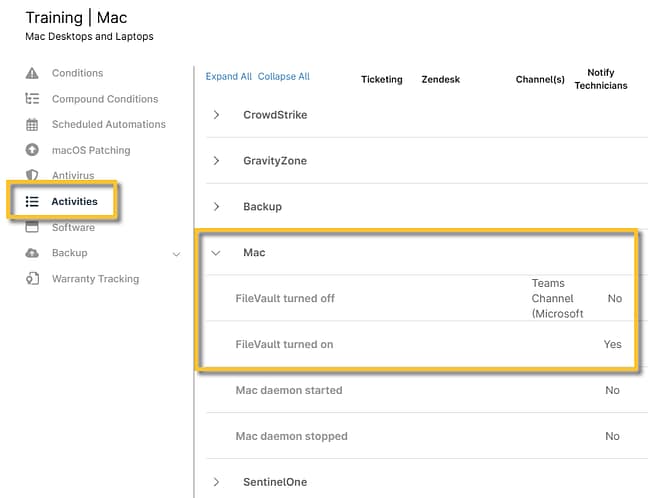
Task: Open the macOS Patching menu item
Action: pos(91,151)
